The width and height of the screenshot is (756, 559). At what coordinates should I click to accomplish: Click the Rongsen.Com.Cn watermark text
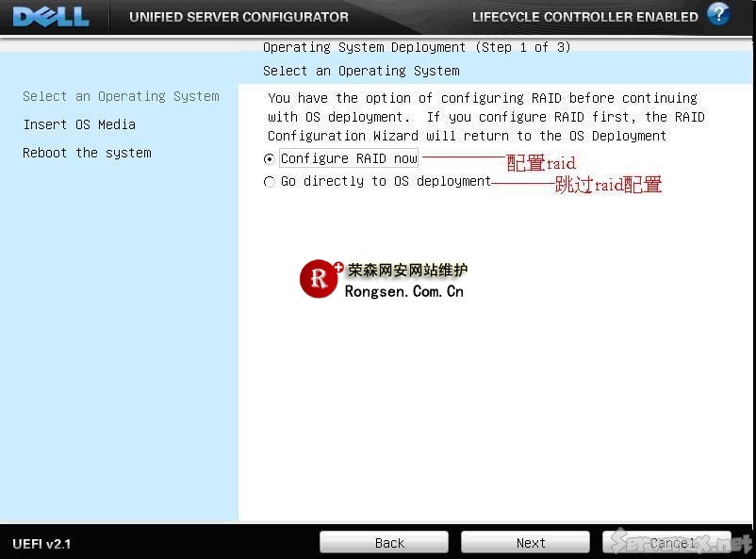point(404,292)
